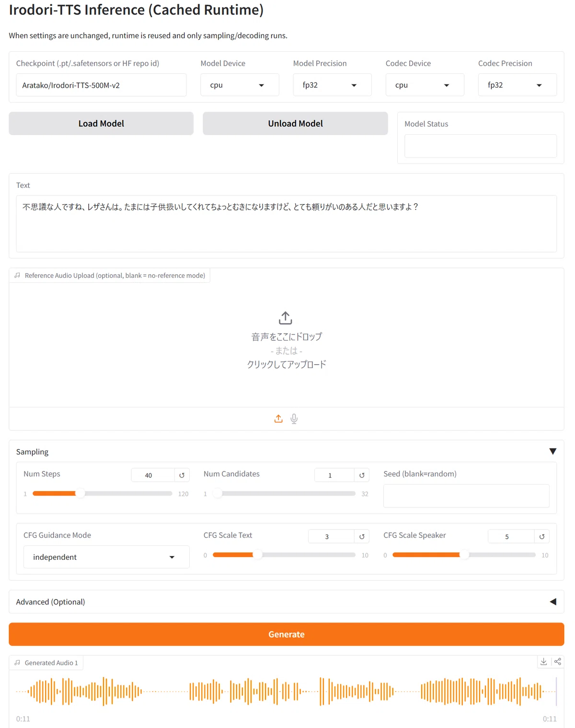Click the microphone record icon
Screen dimensions: 575x728
click(294, 418)
